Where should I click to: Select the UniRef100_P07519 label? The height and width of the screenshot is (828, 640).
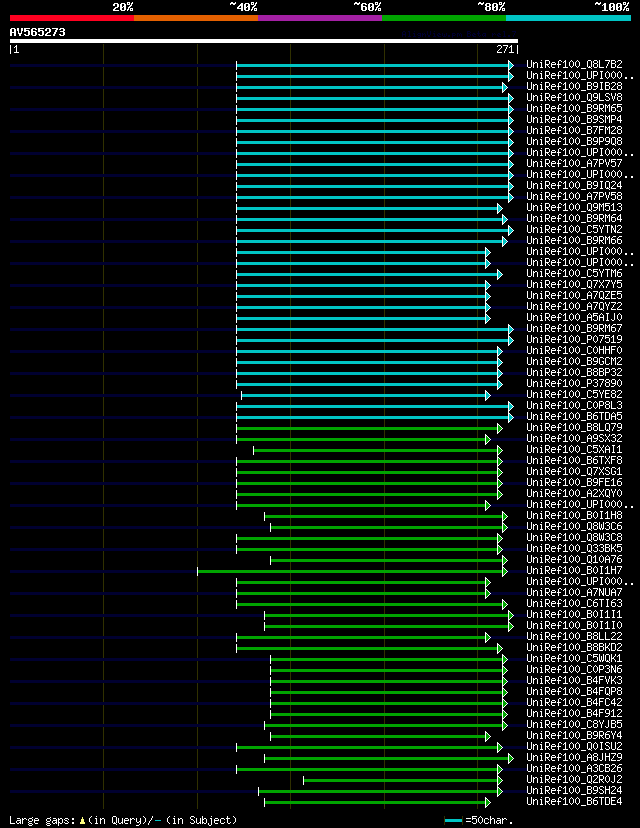coord(575,340)
